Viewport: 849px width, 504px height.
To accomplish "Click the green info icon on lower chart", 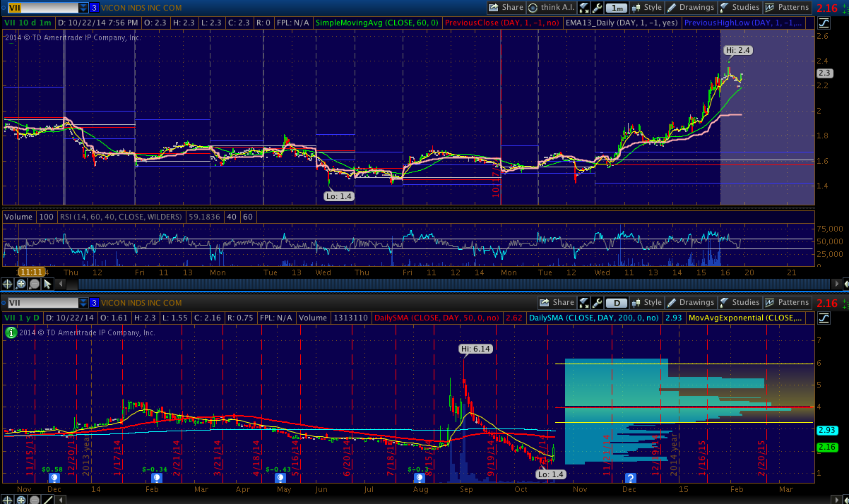I will (11, 332).
